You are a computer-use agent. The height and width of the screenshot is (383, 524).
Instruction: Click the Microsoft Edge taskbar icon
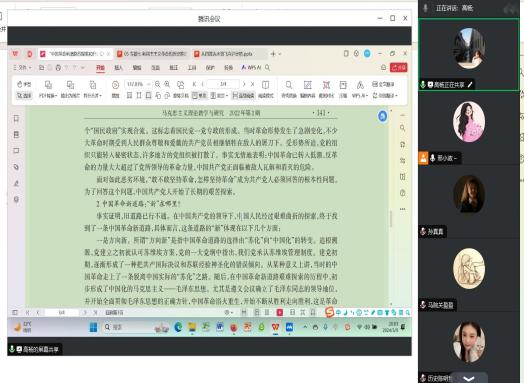pyautogui.click(x=178, y=327)
